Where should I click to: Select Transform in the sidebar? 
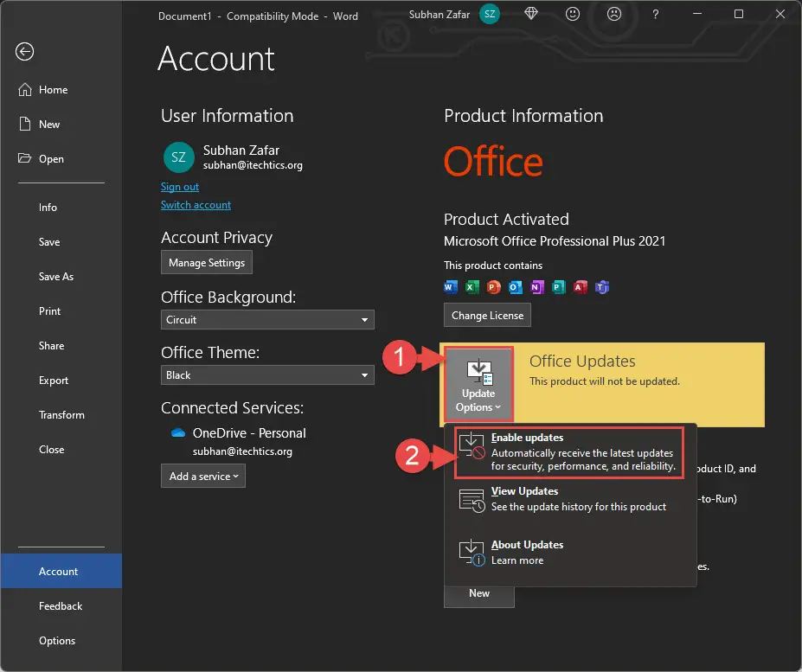61,415
